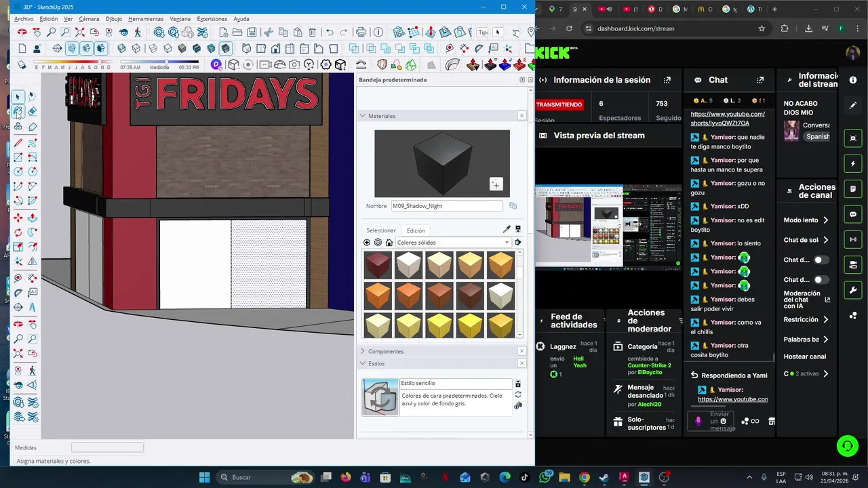Select the bright yellow material swatch
Viewport: 868px width, 488px height.
[470, 326]
